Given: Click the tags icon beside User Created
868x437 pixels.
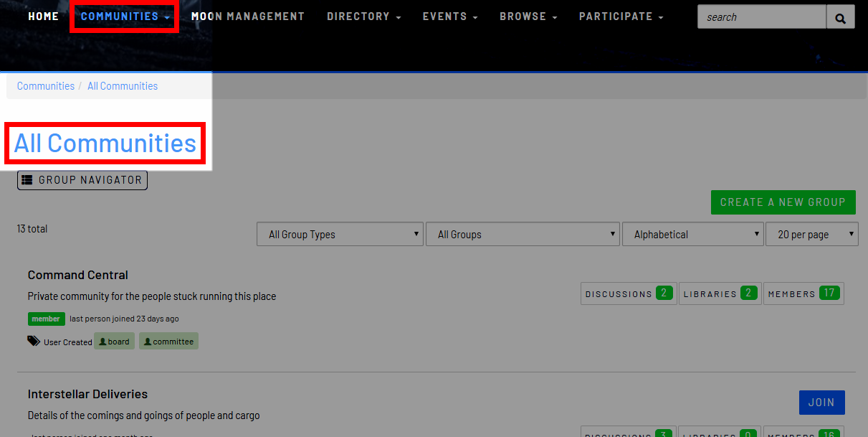Looking at the screenshot, I should coord(34,341).
